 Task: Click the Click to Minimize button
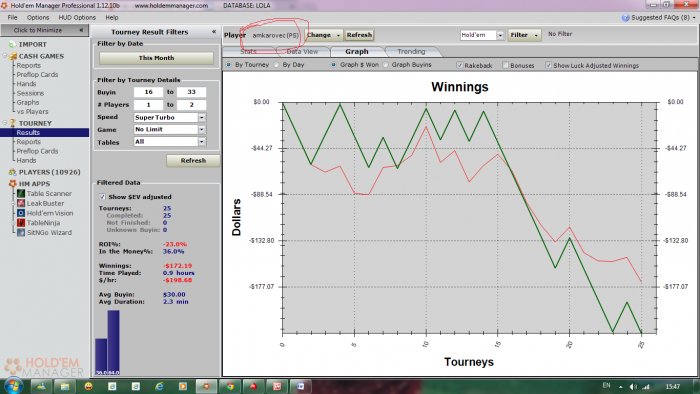(x=44, y=30)
